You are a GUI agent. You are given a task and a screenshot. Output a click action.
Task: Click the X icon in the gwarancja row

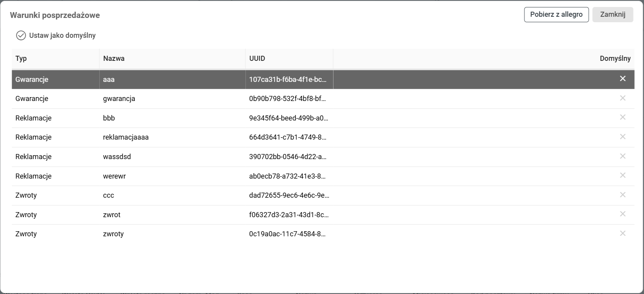point(623,98)
